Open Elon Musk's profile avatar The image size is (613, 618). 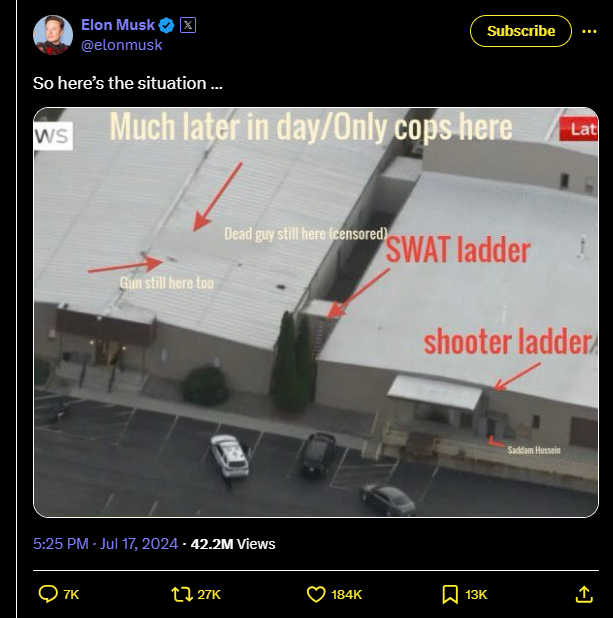pyautogui.click(x=53, y=35)
